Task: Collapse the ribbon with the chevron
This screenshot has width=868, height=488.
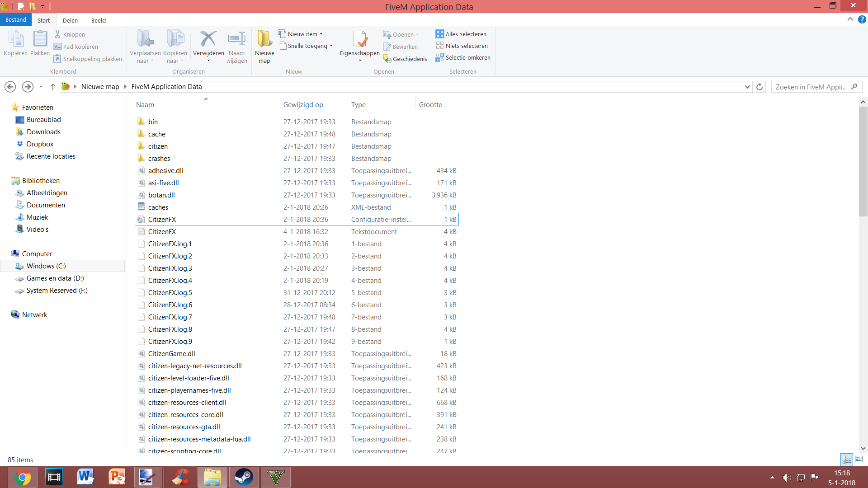Action: point(850,19)
